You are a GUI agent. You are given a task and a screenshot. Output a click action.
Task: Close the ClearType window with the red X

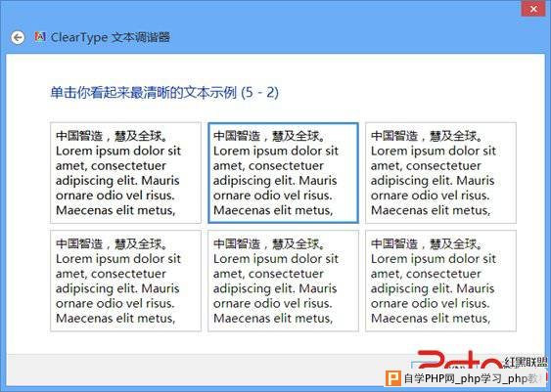tap(533, 9)
